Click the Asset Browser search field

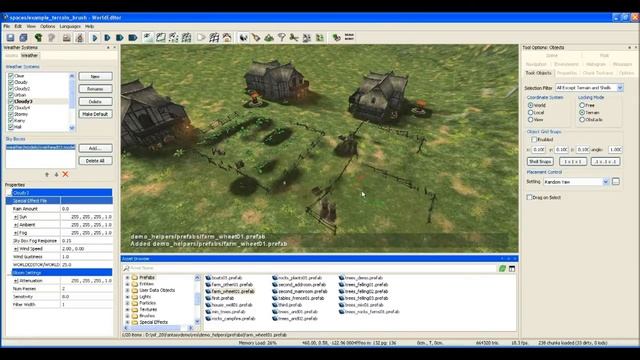click(310, 269)
